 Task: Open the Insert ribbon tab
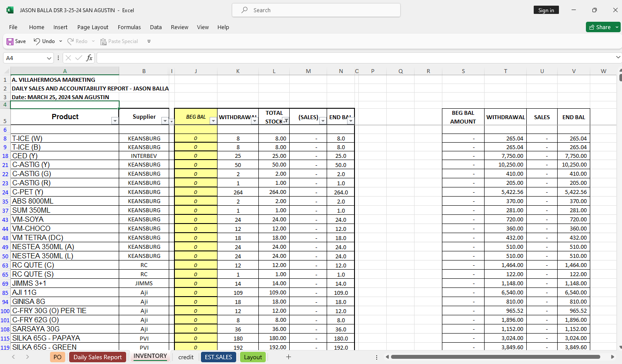60,27
